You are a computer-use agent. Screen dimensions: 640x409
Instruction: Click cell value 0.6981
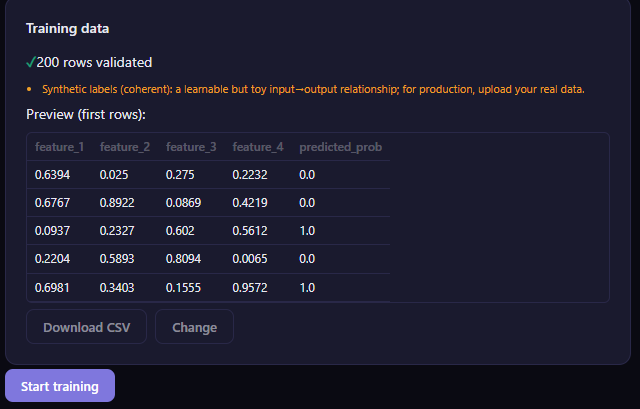[x=53, y=288]
